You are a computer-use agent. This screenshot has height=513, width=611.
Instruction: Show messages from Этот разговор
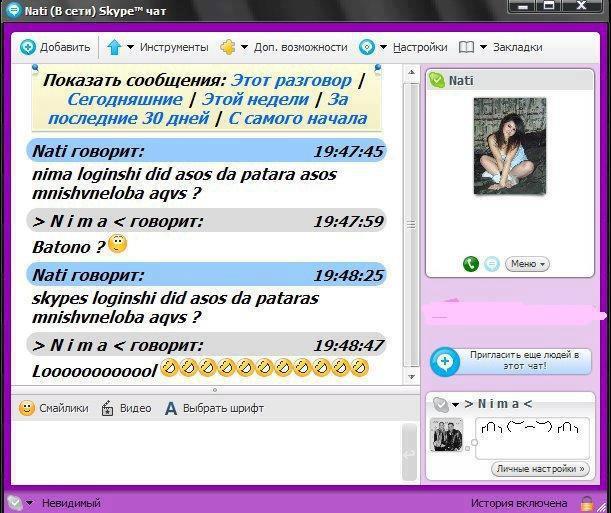click(291, 81)
